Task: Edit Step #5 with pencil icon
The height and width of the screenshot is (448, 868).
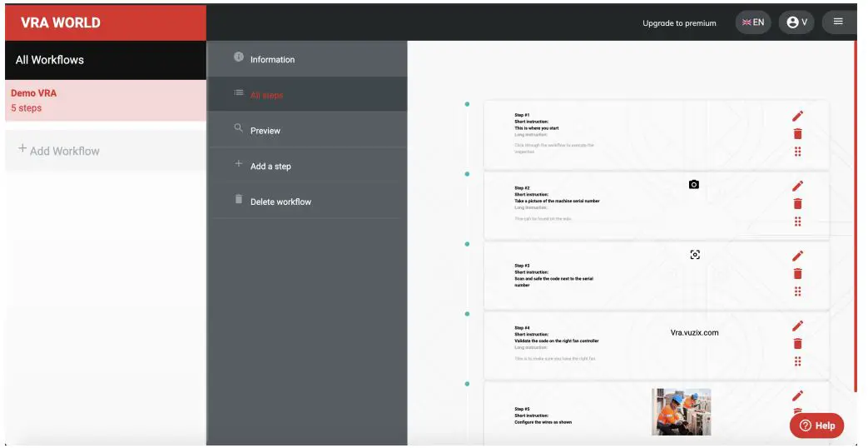Action: (x=797, y=396)
